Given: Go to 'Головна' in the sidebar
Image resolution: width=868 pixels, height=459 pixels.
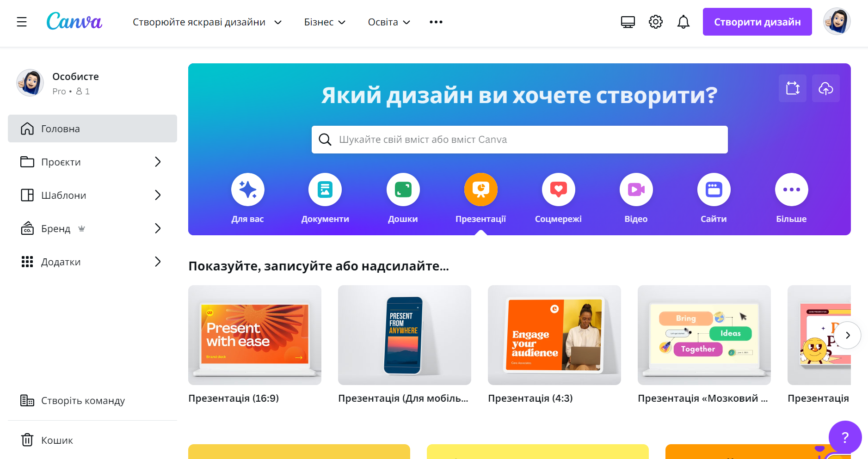Looking at the screenshot, I should pos(92,129).
